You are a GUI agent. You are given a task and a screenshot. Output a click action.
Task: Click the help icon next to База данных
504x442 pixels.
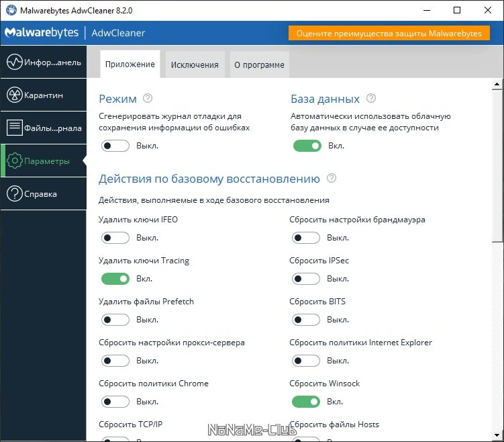click(371, 98)
